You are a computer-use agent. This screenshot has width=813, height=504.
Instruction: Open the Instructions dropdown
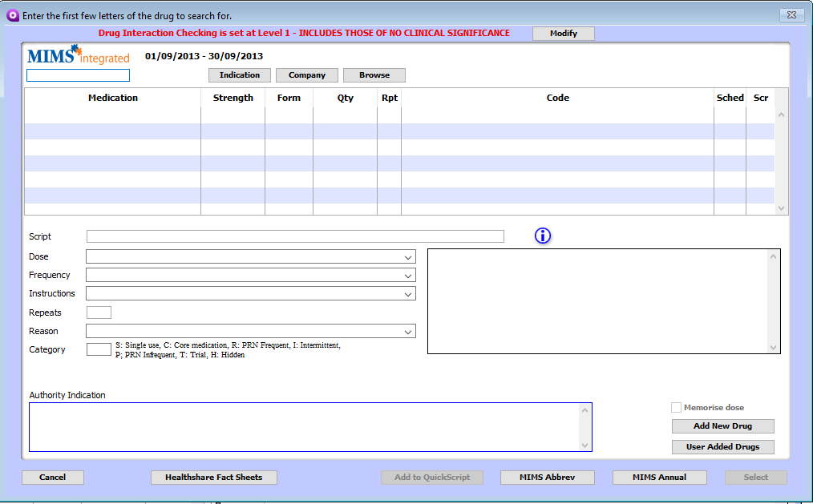[410, 293]
